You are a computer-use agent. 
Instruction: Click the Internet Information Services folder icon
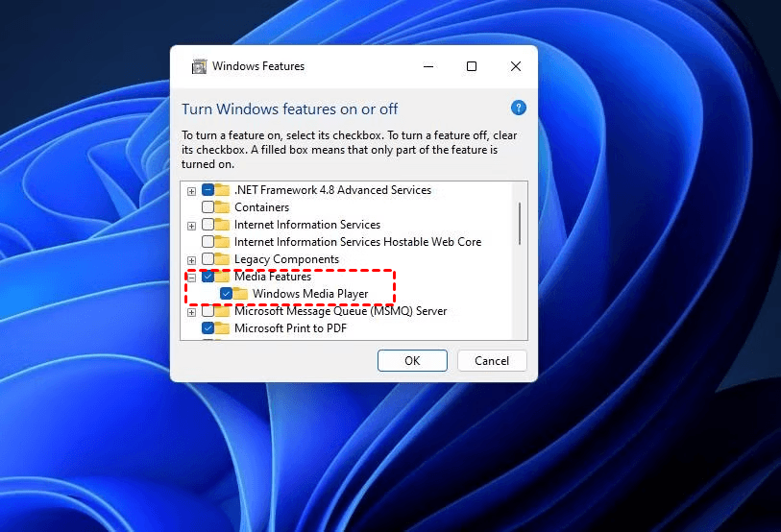[x=223, y=225]
